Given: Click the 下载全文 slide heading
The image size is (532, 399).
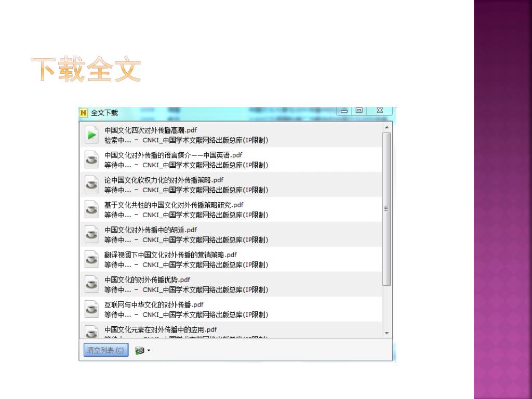Looking at the screenshot, I should coord(86,69).
